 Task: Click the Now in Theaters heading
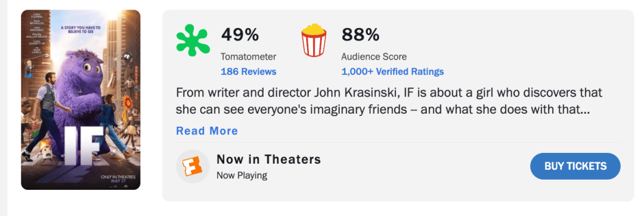268,159
